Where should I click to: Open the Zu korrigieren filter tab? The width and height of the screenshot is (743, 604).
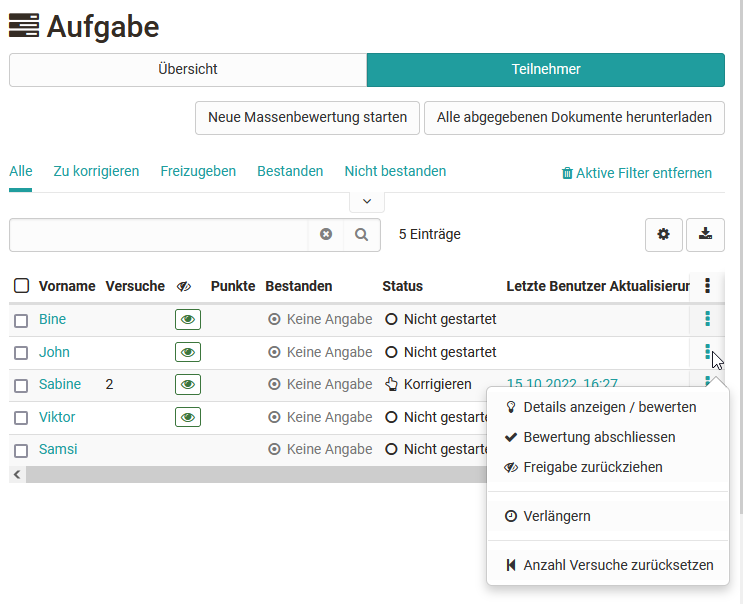(x=96, y=171)
